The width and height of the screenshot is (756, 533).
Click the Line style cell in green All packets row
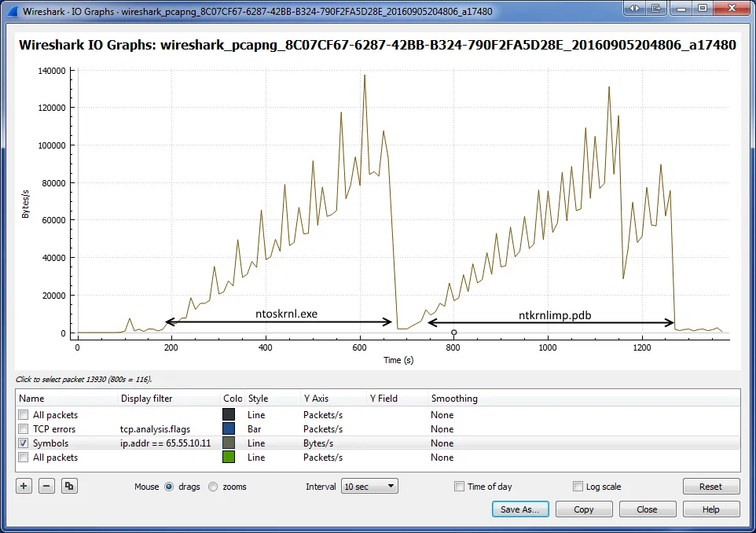256,457
